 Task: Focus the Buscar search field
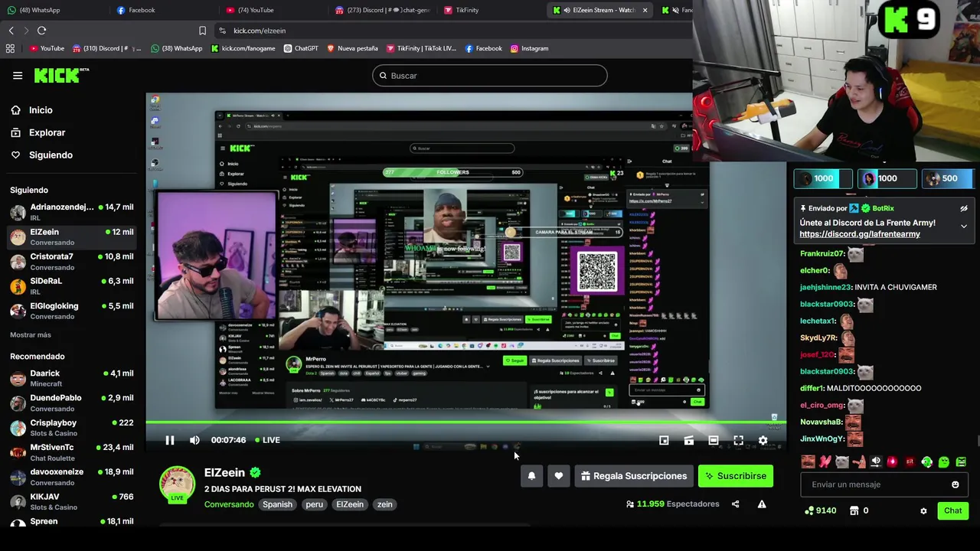pos(490,76)
